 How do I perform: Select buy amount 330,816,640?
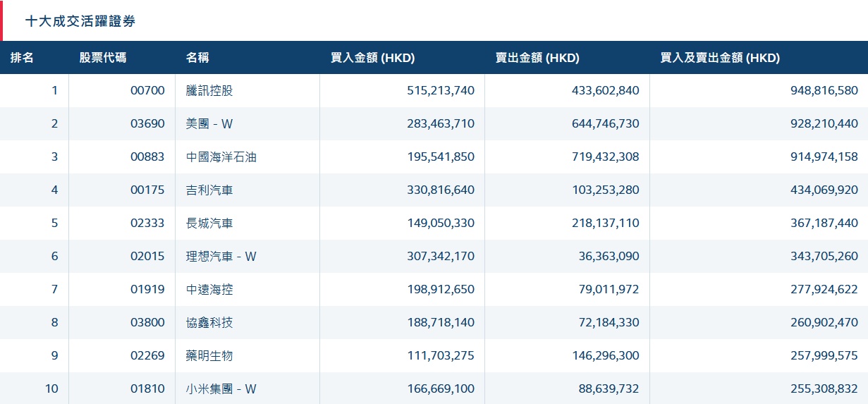click(x=441, y=190)
